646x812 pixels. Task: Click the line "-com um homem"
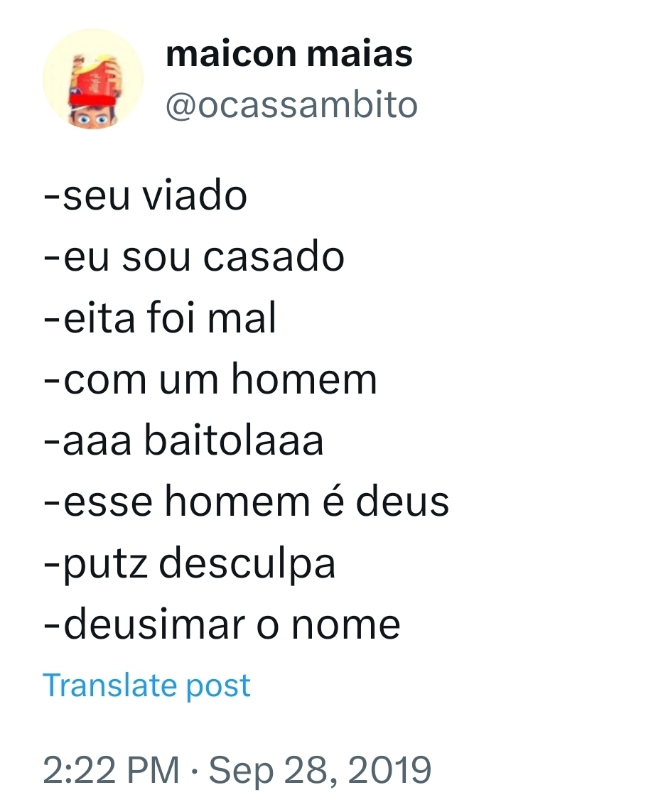pos(210,379)
